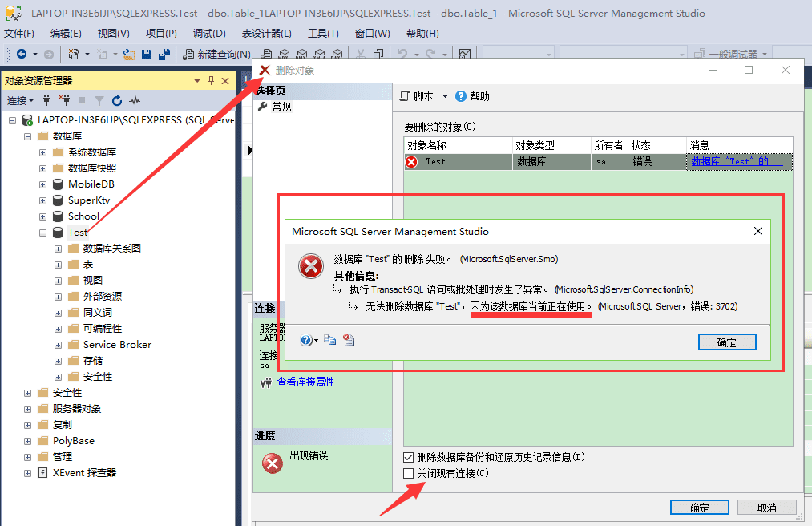Show error technical details icon
This screenshot has height=526, width=812.
(349, 340)
